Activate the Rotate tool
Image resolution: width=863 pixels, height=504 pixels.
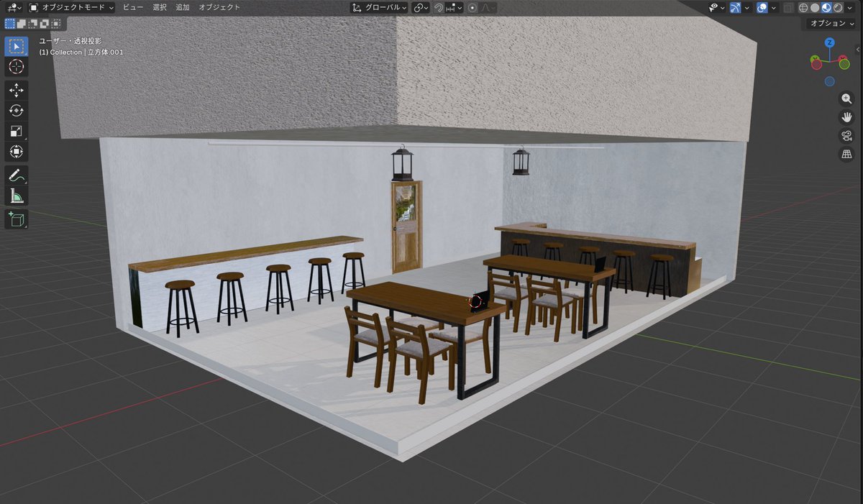point(16,111)
